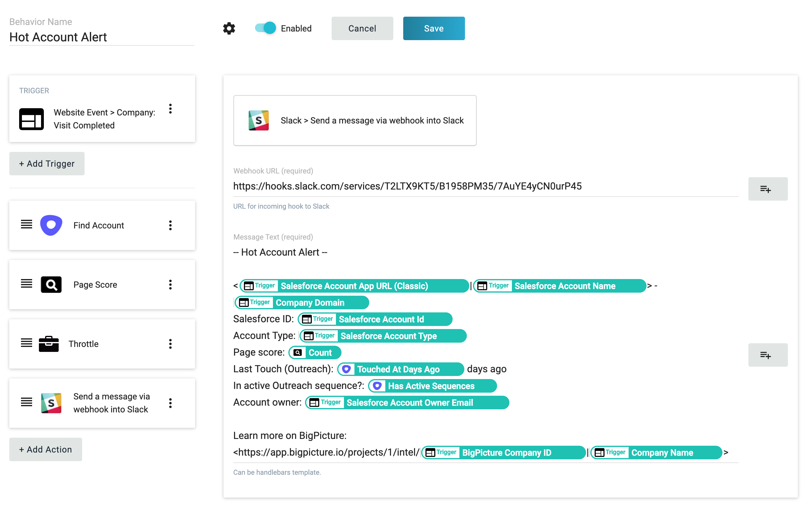Select the Salesforce Account Type token
812x505 pixels.
(x=383, y=336)
